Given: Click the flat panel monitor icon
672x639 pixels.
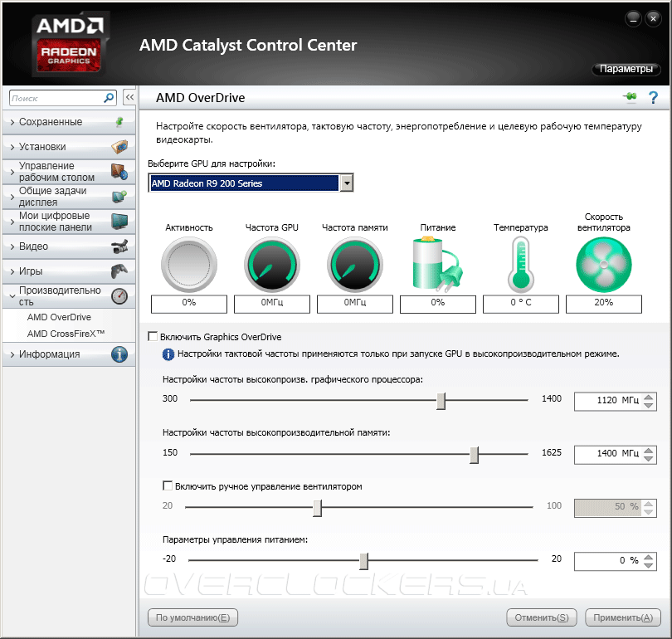Looking at the screenshot, I should [119, 221].
